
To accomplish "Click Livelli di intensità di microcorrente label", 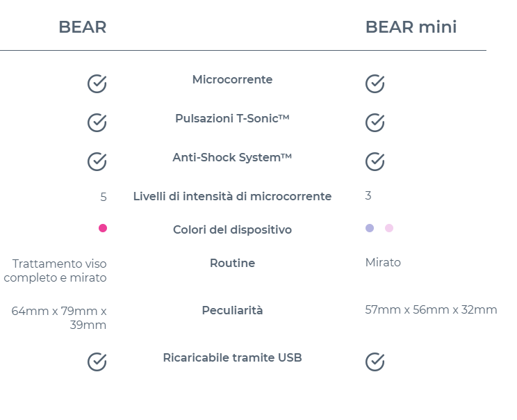I will click(x=232, y=197).
